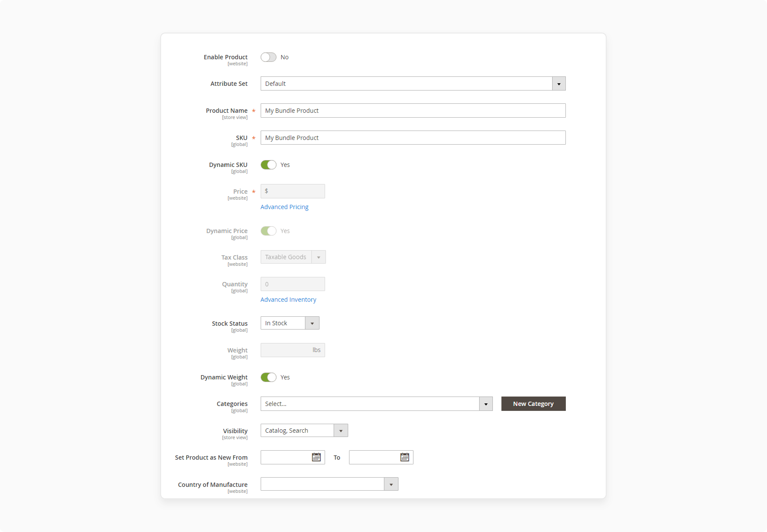Focus the SKU input field

click(x=413, y=138)
